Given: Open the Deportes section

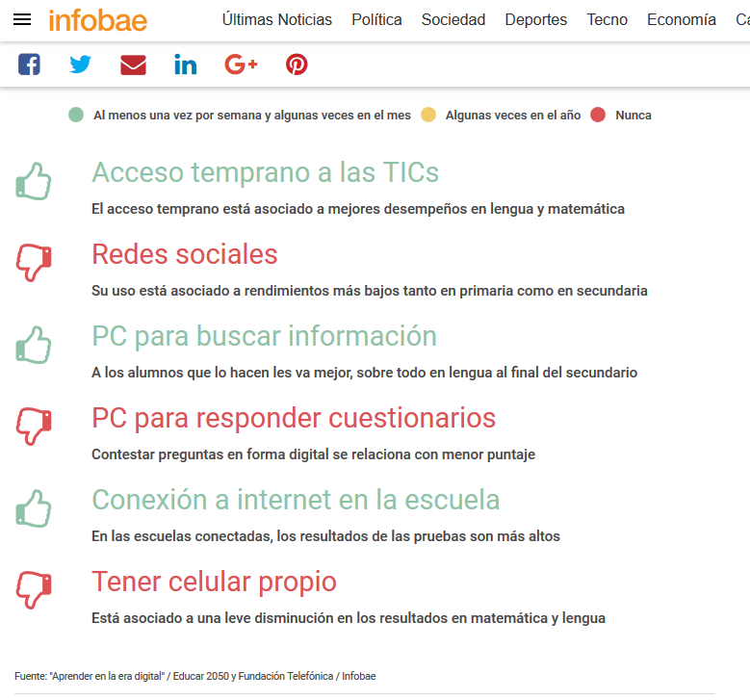Looking at the screenshot, I should pos(536,19).
